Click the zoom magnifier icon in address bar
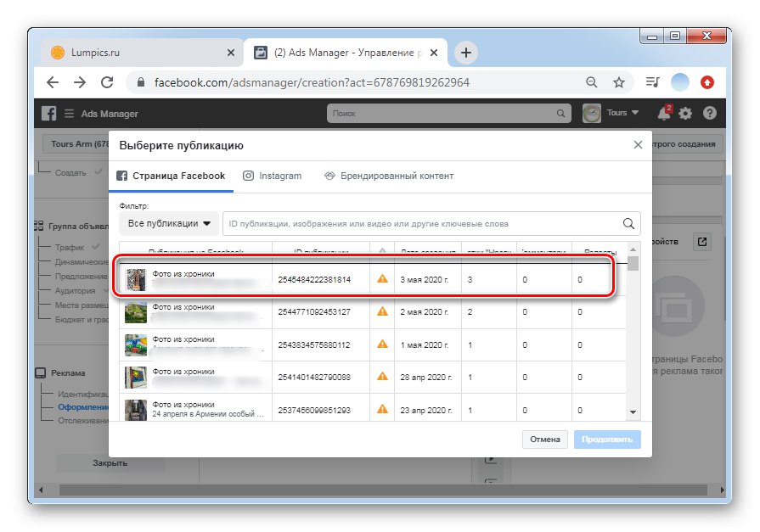 pyautogui.click(x=591, y=82)
